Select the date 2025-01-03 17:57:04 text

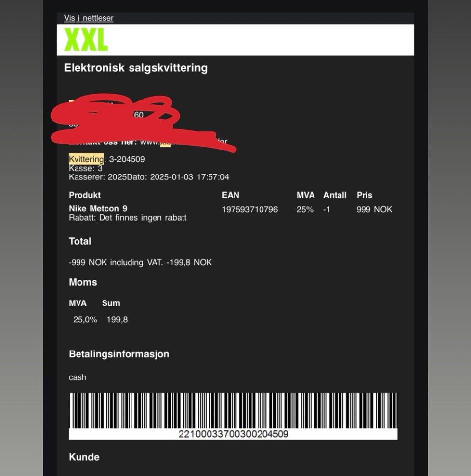pos(189,177)
